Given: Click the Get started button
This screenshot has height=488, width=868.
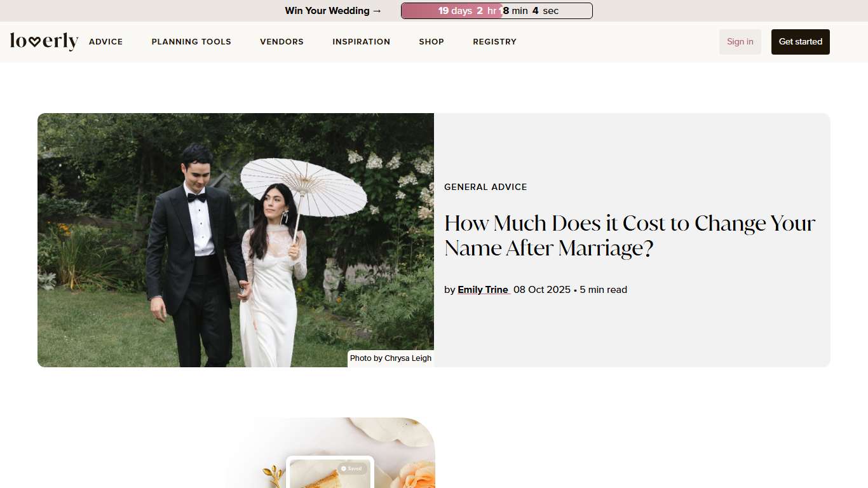Looking at the screenshot, I should tap(800, 41).
